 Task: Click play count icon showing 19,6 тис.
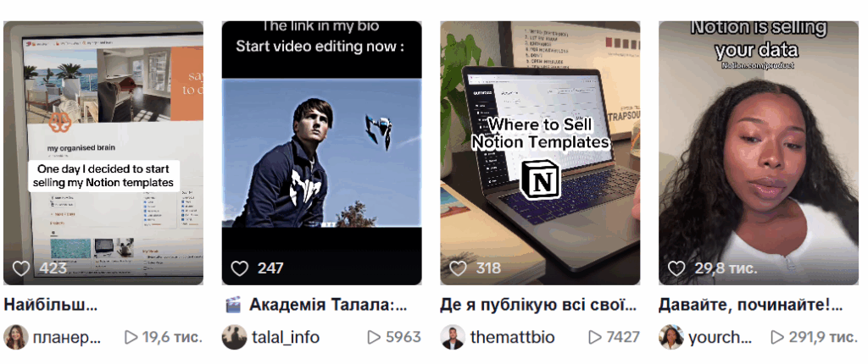click(x=131, y=337)
